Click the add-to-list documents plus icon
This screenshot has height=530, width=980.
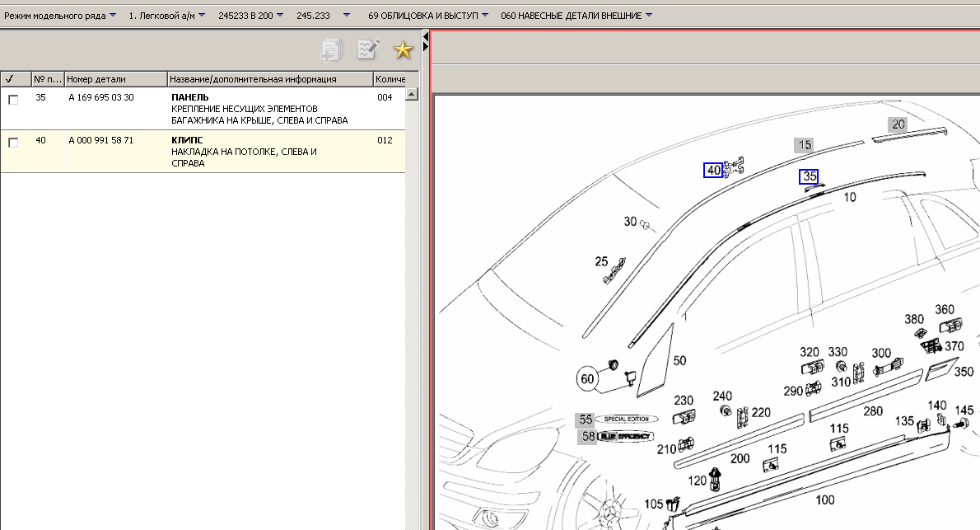click(x=331, y=50)
